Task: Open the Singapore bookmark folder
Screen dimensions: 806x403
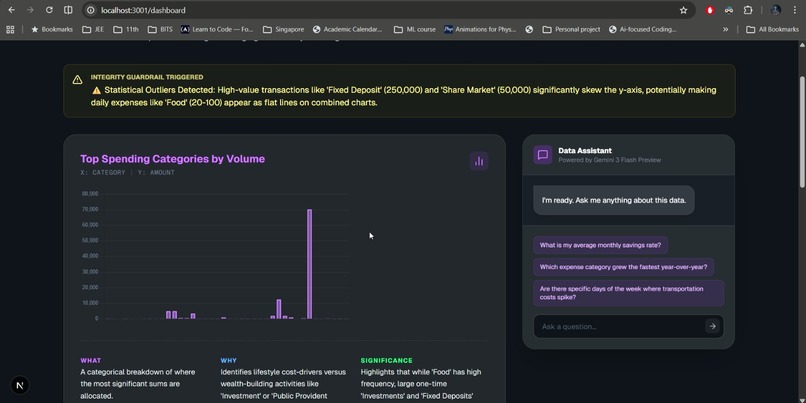Action: [x=283, y=29]
